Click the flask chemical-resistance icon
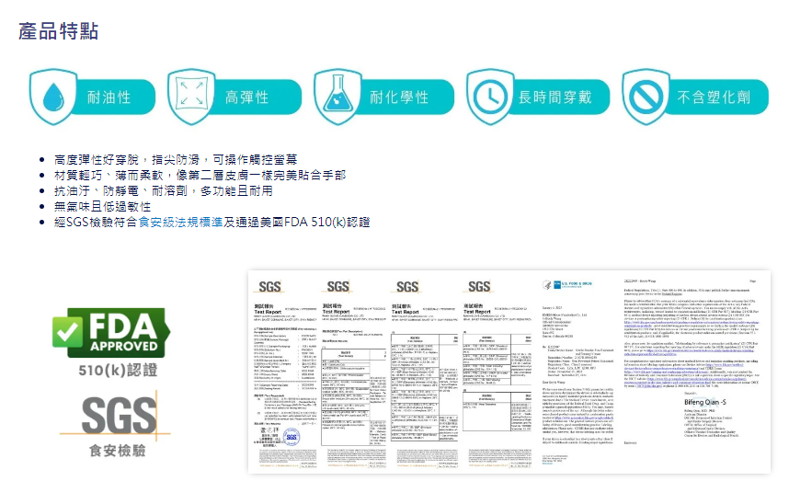 pos(337,95)
